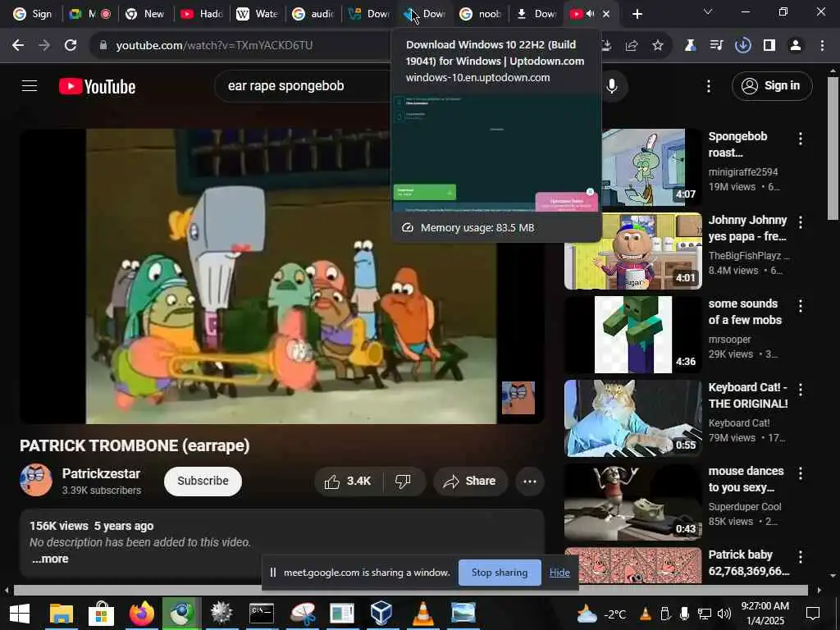Focus the address bar URL
Viewport: 840px width, 630px height.
coord(214,46)
